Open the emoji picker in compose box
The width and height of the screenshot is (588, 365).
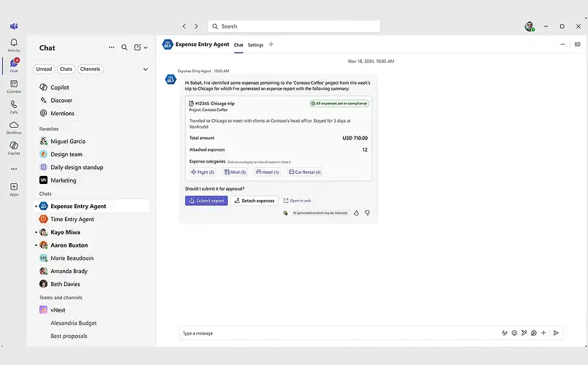click(x=514, y=333)
